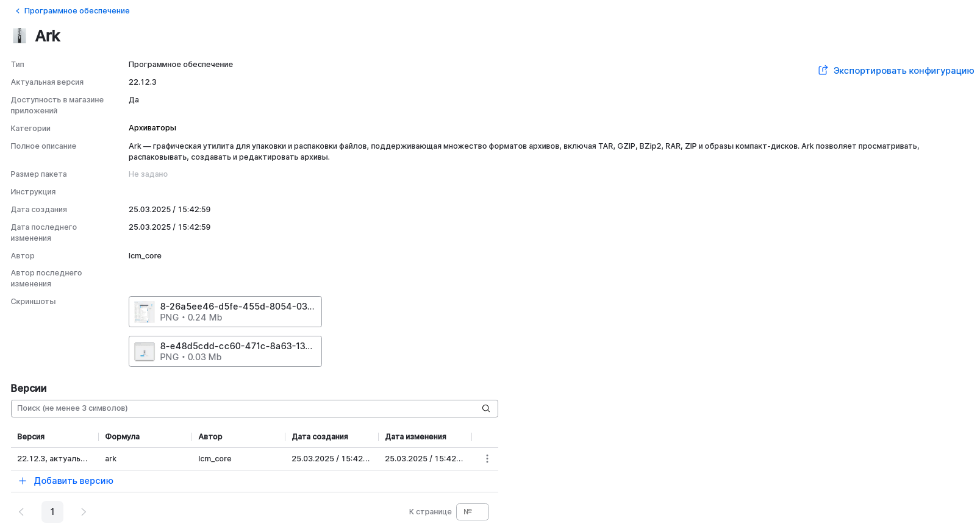Click the back chevron icon near Программное обеспечение
980x532 pixels.
point(18,11)
